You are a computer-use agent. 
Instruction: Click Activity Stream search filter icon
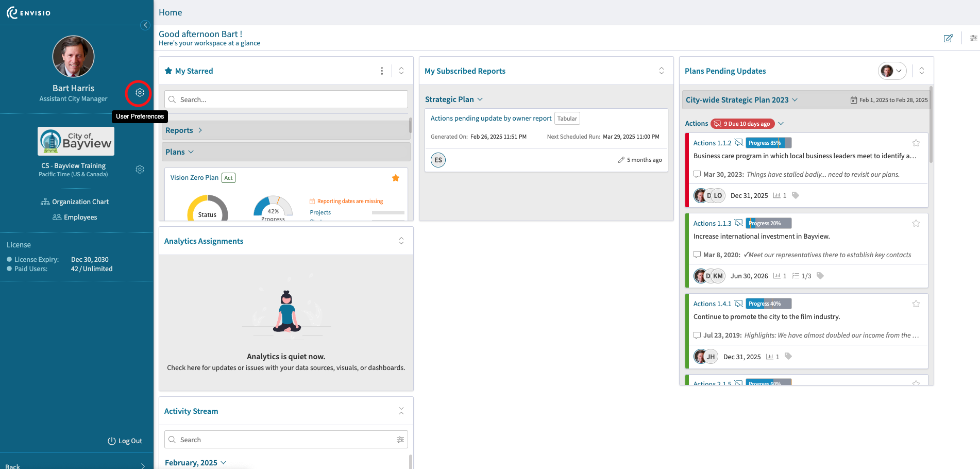click(400, 440)
